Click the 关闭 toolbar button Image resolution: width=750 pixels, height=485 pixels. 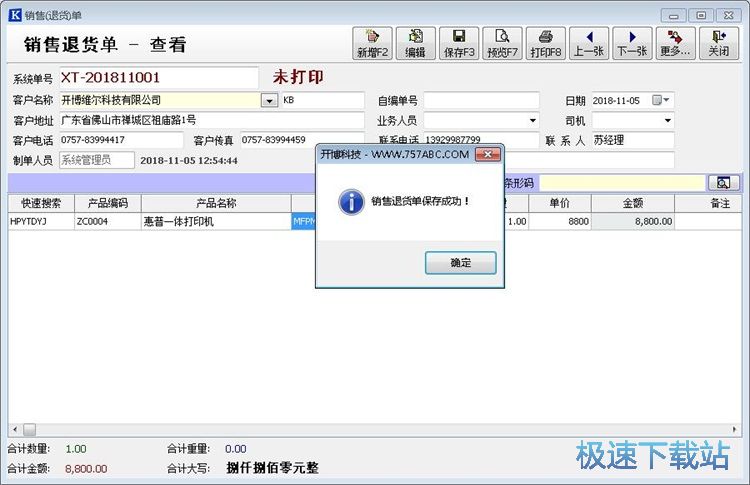719,44
